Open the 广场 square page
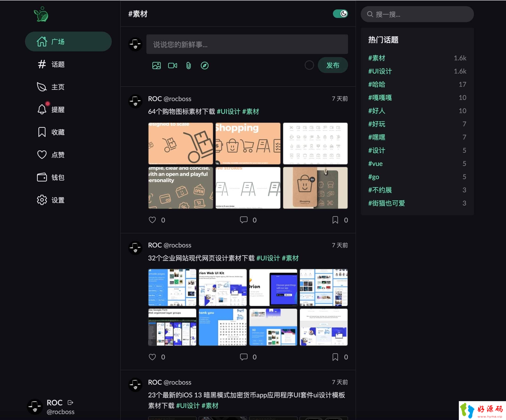 [68, 41]
